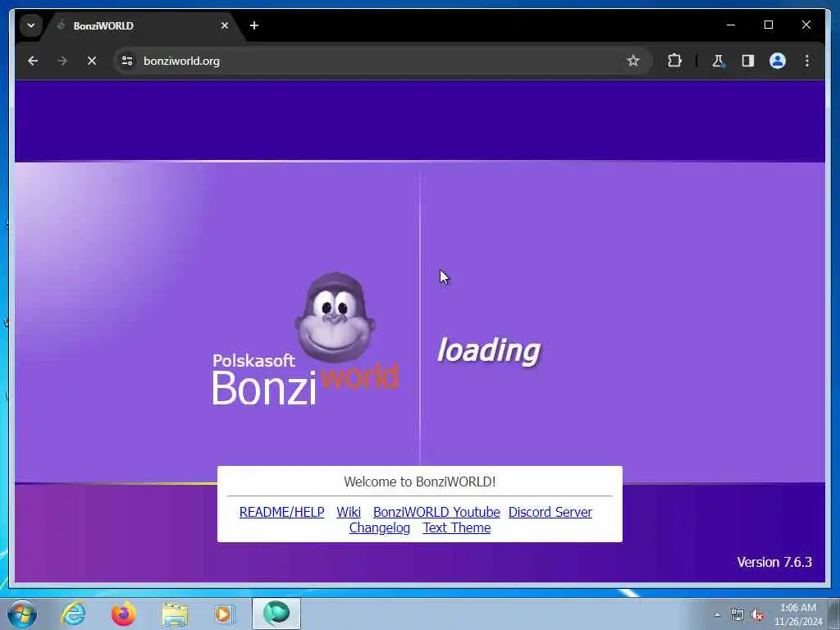Visit the BonziWORLD Youtube link
840x630 pixels.
[436, 512]
